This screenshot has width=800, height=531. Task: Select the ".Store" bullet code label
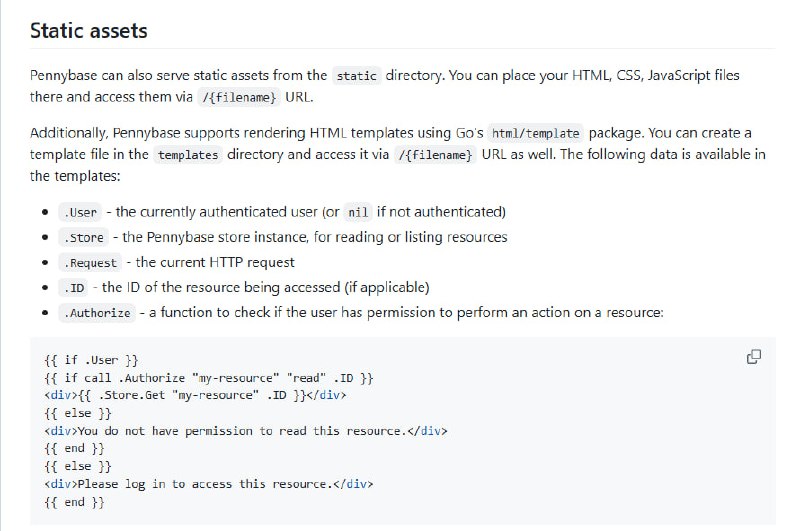click(84, 238)
